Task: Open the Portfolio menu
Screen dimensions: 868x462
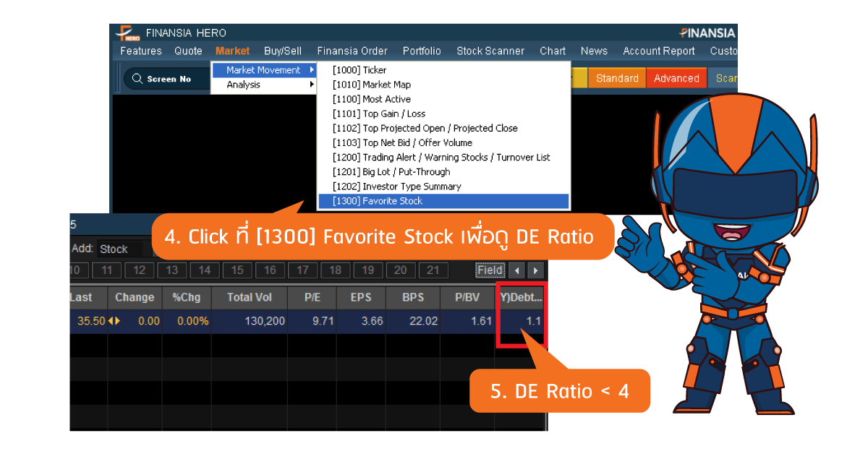Action: [x=422, y=51]
